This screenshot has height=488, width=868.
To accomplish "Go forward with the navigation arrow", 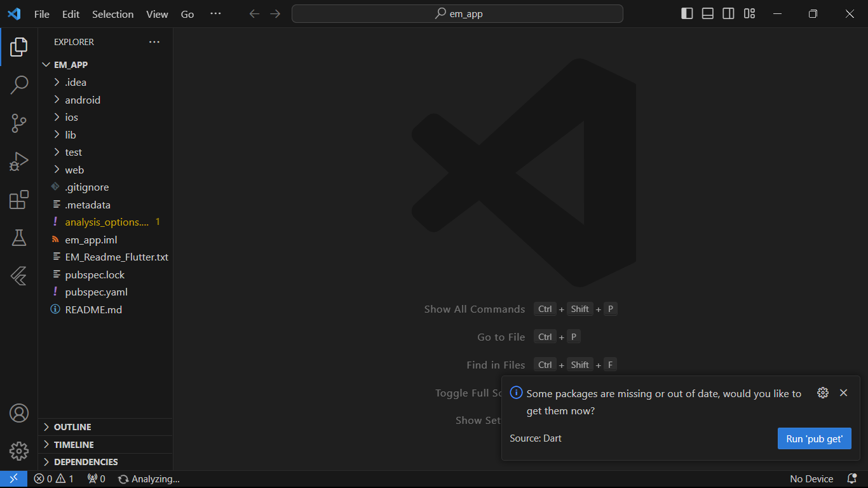I will click(x=275, y=14).
